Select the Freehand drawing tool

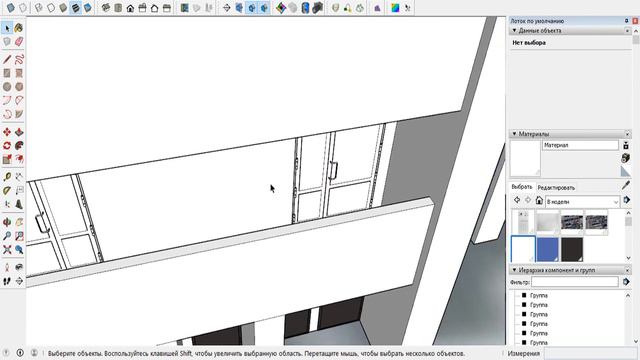[x=19, y=60]
